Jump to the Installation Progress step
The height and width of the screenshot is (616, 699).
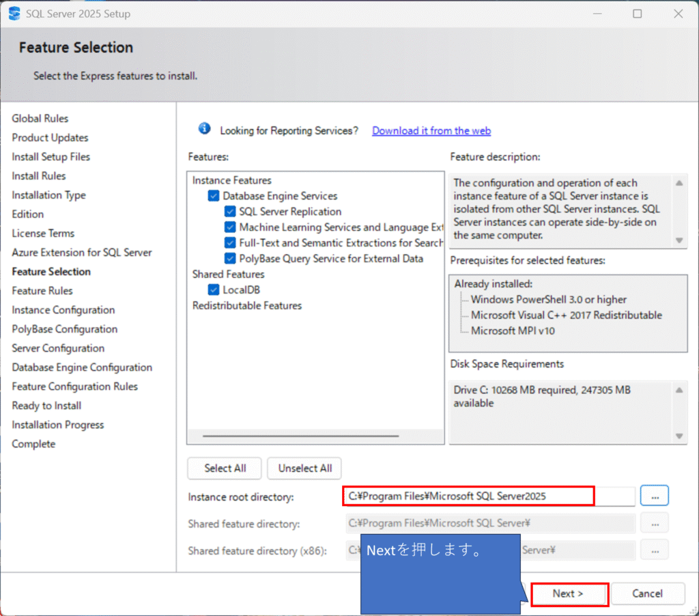point(58,425)
